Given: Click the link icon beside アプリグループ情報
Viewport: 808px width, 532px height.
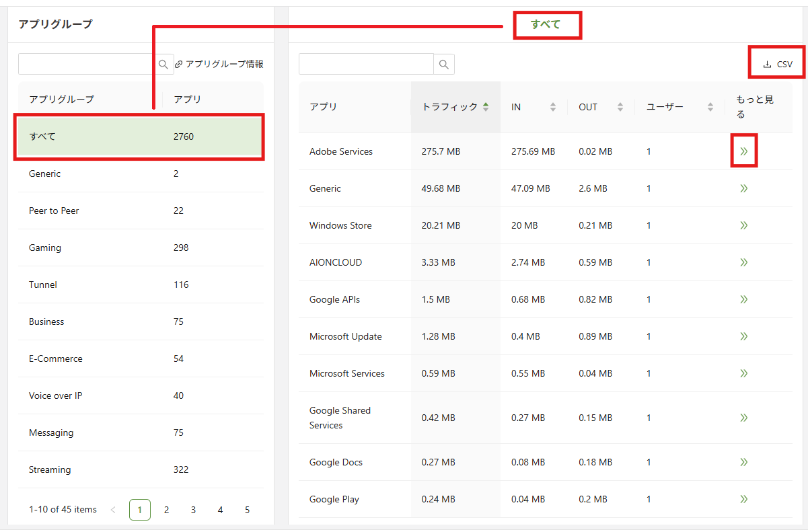Looking at the screenshot, I should coord(178,63).
